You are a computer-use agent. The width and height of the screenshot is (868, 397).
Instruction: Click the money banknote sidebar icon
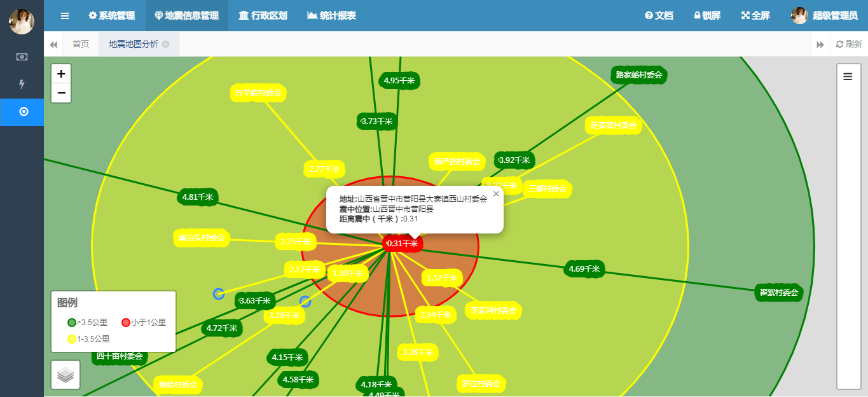coord(22,57)
